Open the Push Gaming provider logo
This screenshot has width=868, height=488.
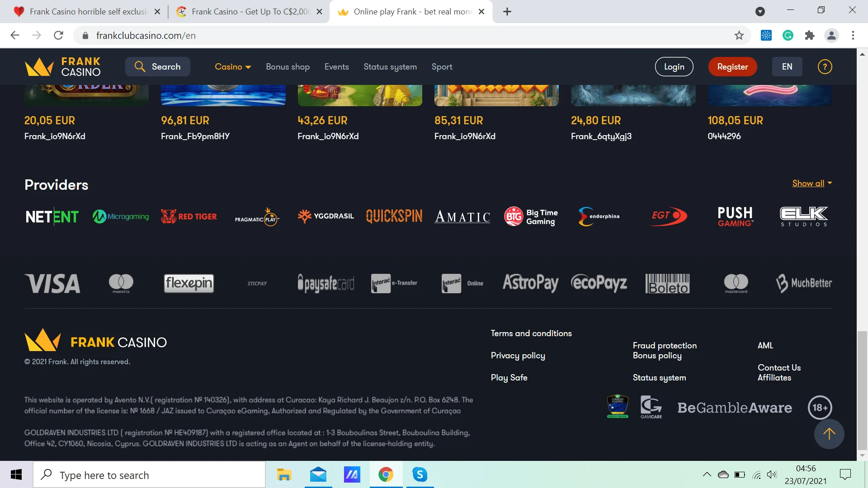pos(736,216)
